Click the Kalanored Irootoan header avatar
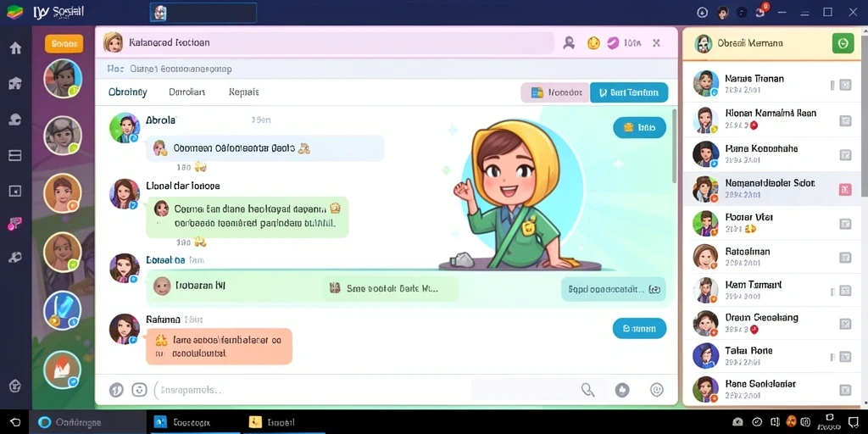 [113, 42]
